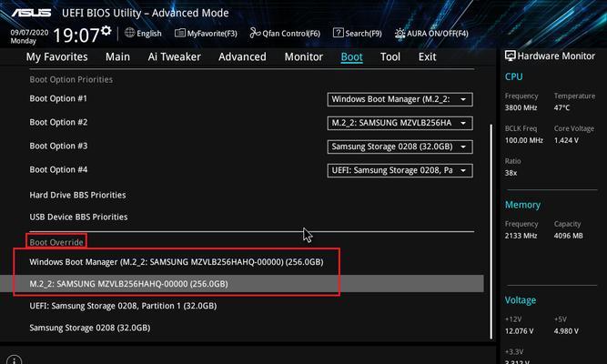Screen dimensions: 607x364
Task: Click the +12V value 12.076 V
Action: [519, 331]
